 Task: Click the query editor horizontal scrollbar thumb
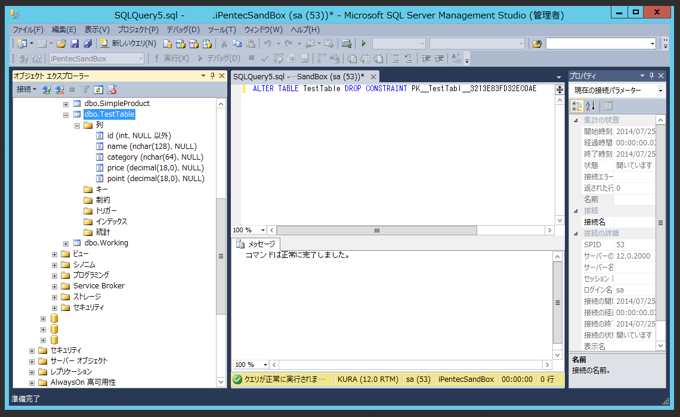pos(376,230)
